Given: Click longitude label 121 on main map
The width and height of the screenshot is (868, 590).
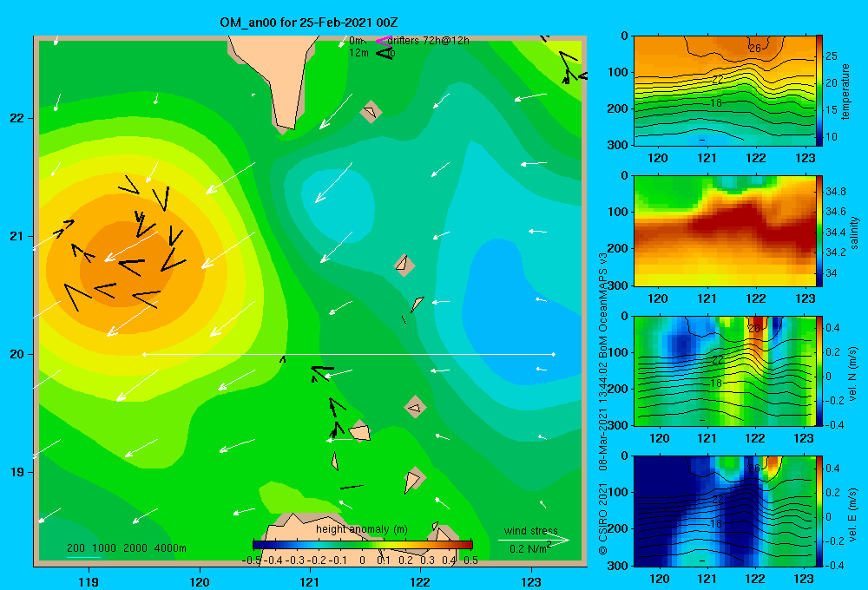Looking at the screenshot, I should 310,581.
